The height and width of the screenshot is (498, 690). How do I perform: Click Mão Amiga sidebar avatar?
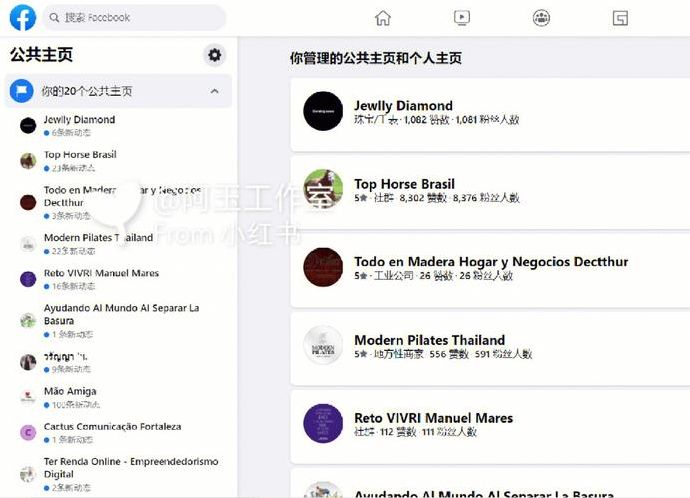click(28, 398)
